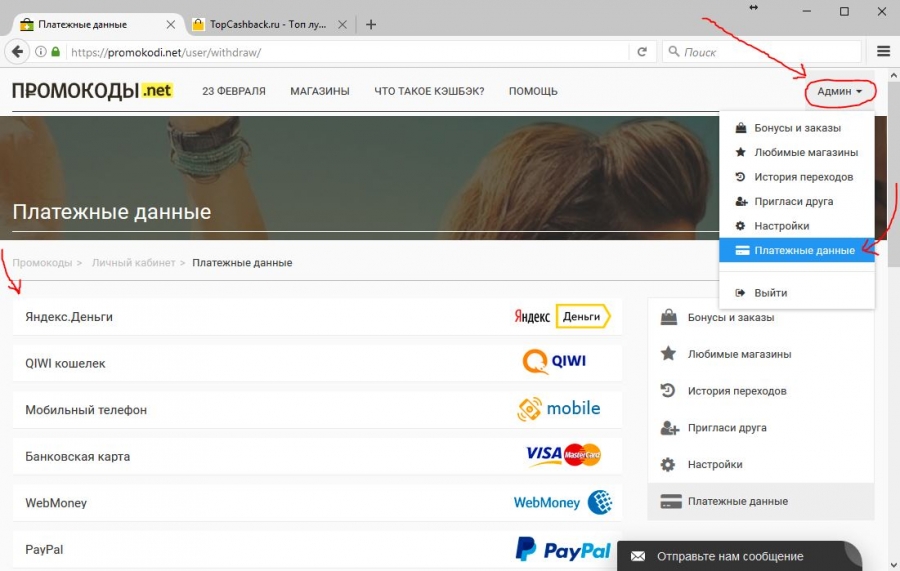Open the browser hamburger menu
This screenshot has width=900, height=571.
(x=883, y=52)
